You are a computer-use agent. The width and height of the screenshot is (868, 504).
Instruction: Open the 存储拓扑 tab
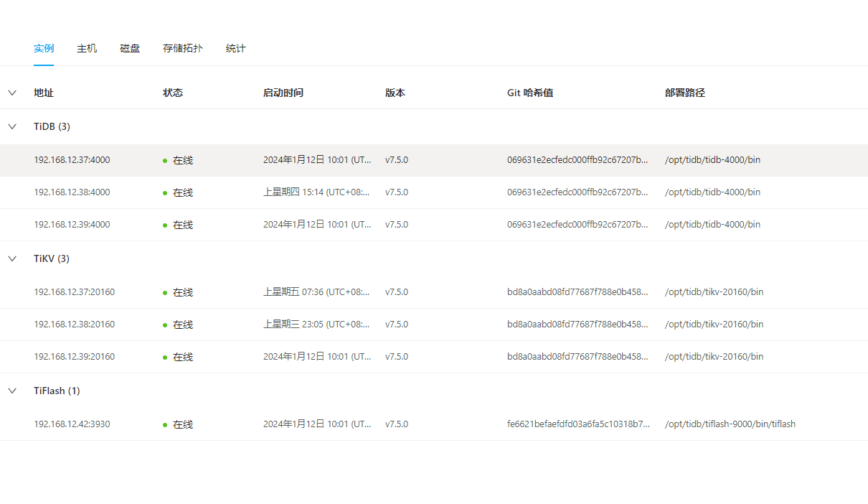(x=183, y=49)
